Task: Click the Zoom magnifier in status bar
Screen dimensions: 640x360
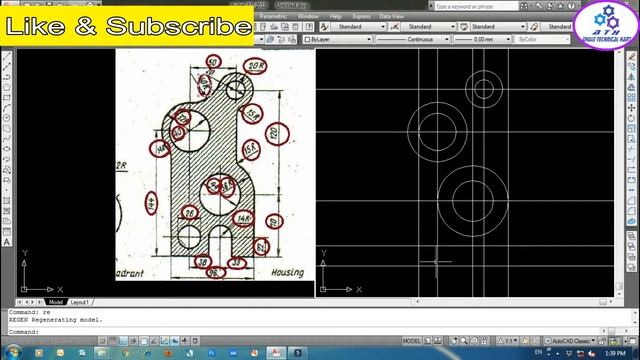Action: tap(464, 341)
